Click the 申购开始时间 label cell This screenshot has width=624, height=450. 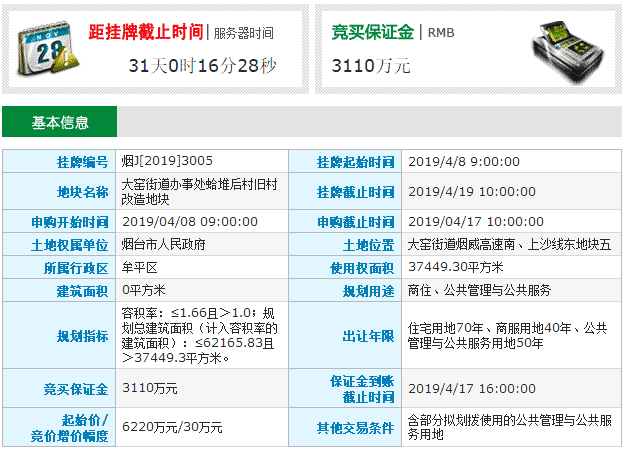tap(59, 221)
